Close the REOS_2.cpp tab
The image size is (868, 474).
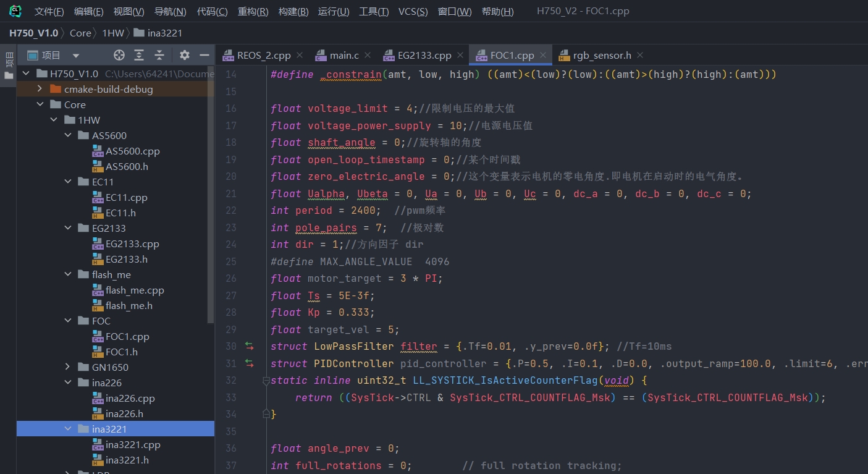coord(300,55)
